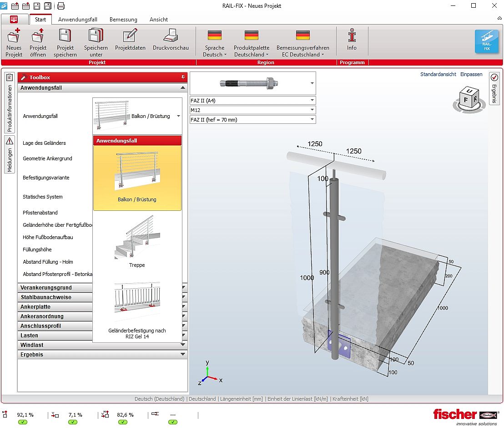Click the Füllungshöhe row label
504x428 pixels.
37,250
